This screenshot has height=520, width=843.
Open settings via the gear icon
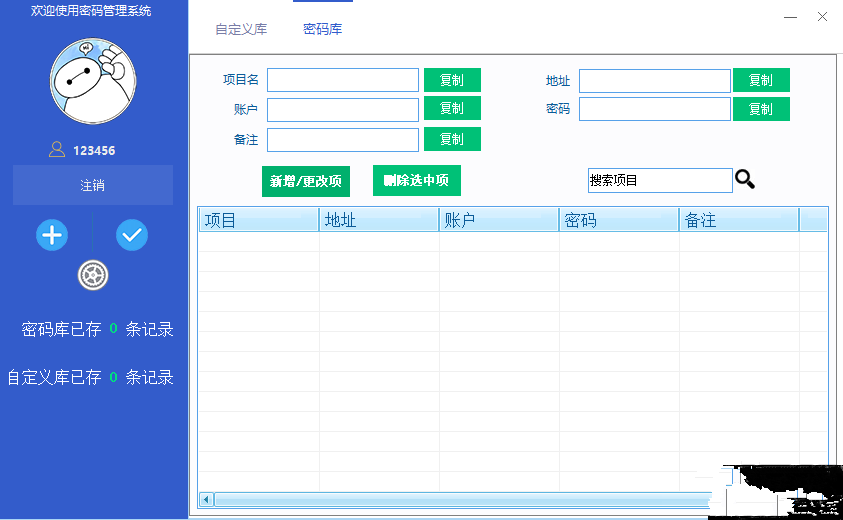pyautogui.click(x=93, y=274)
